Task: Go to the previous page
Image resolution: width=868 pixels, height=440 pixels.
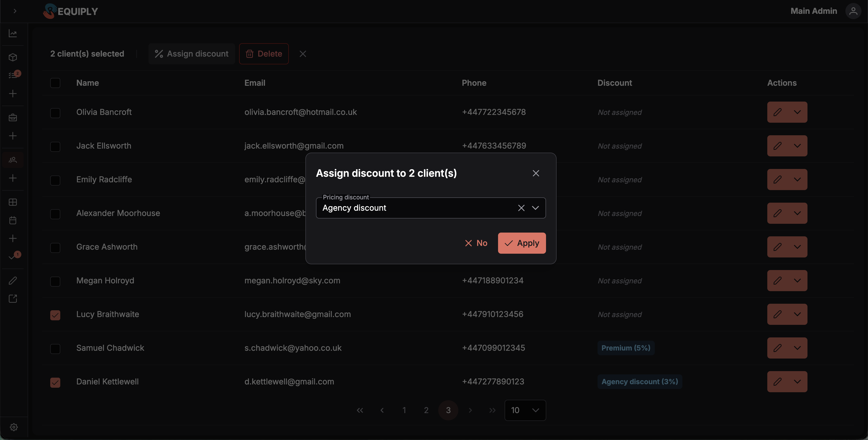Action: (x=382, y=410)
